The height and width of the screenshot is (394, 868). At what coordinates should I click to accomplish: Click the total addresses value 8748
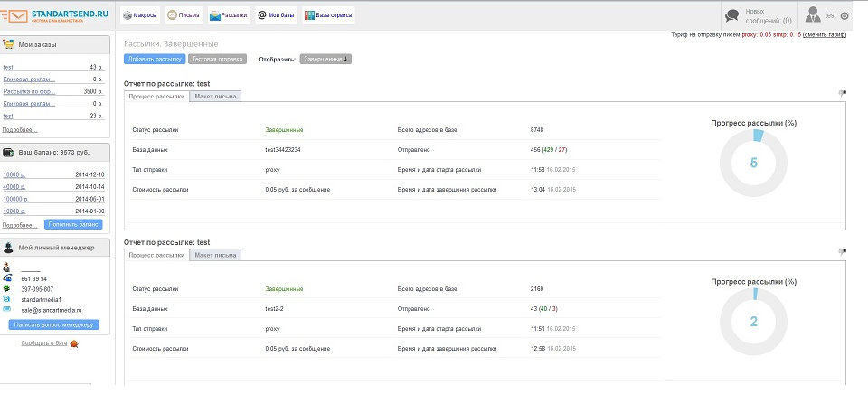tap(537, 130)
